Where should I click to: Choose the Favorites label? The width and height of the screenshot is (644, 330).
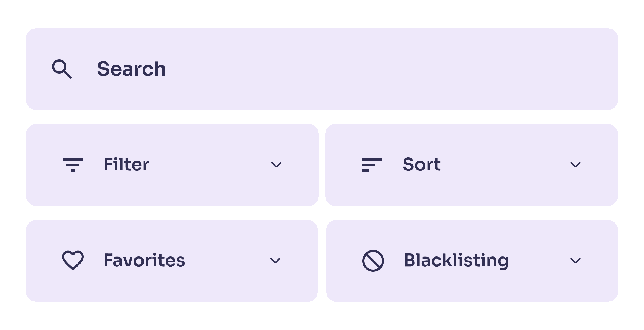pos(144,260)
